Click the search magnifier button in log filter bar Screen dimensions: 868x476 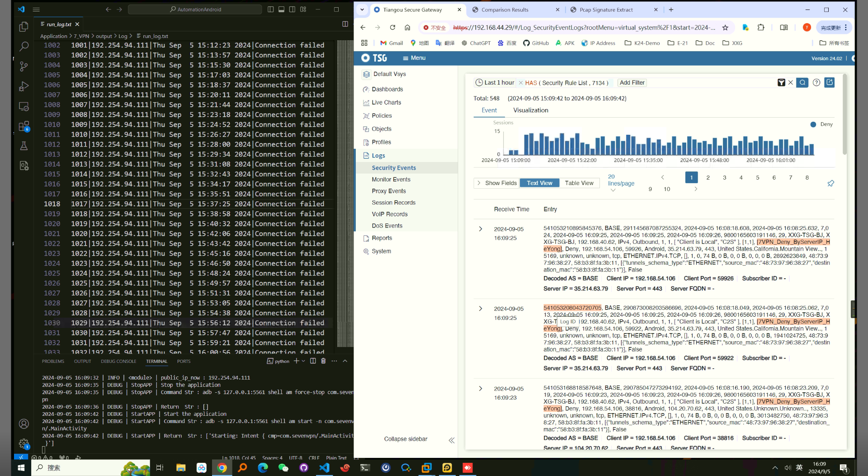(802, 83)
